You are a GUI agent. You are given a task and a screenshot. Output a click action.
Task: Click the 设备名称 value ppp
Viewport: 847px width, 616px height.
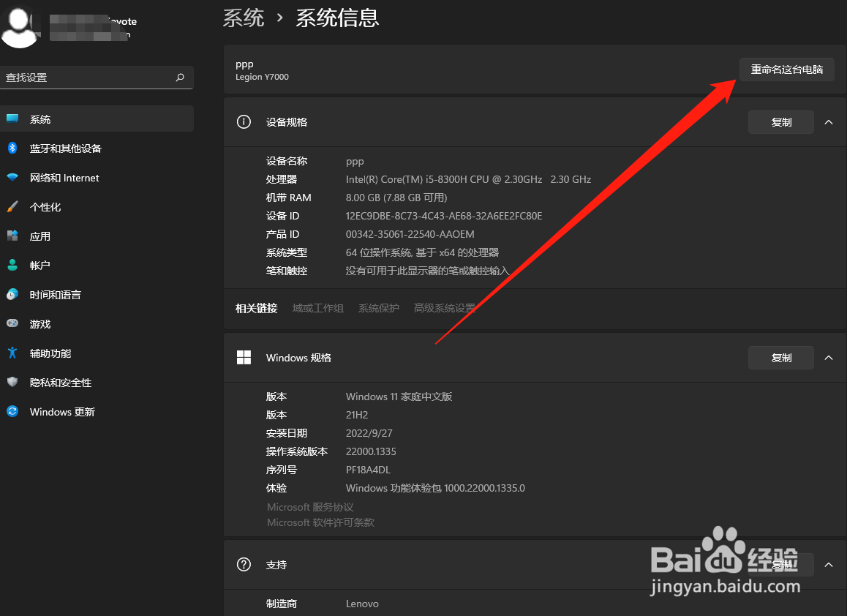pos(355,162)
